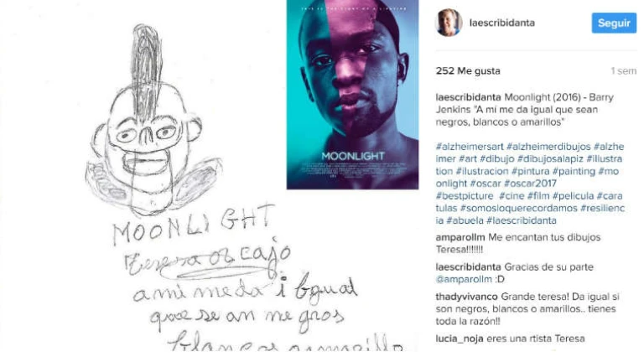
Task: Open the #laescribidanta hashtag
Action: (x=522, y=220)
